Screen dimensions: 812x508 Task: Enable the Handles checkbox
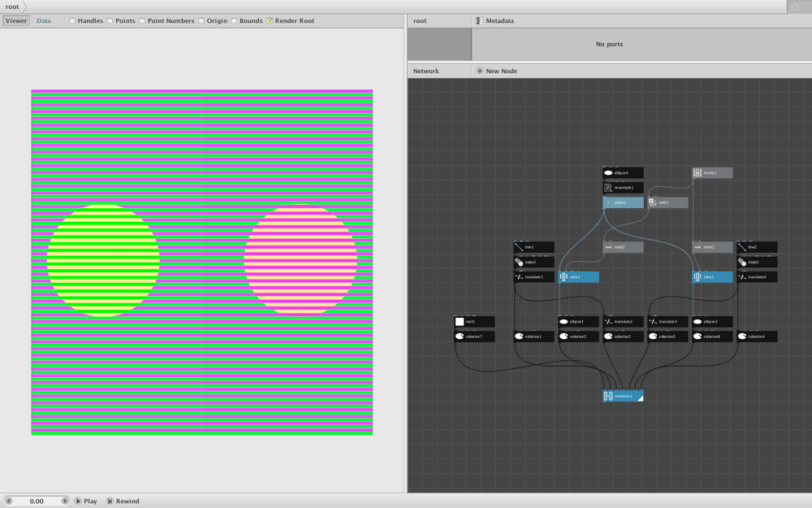point(72,21)
